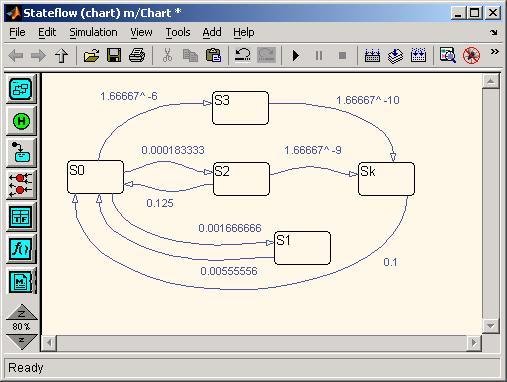
Task: Copy selection with the copy icon
Action: click(190, 55)
